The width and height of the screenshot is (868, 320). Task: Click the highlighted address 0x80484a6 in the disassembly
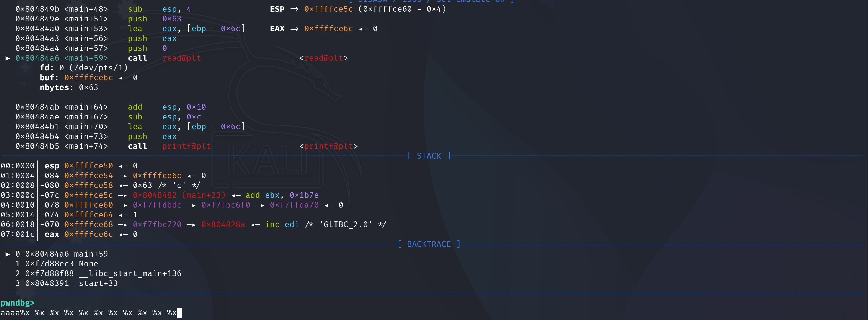[37, 58]
